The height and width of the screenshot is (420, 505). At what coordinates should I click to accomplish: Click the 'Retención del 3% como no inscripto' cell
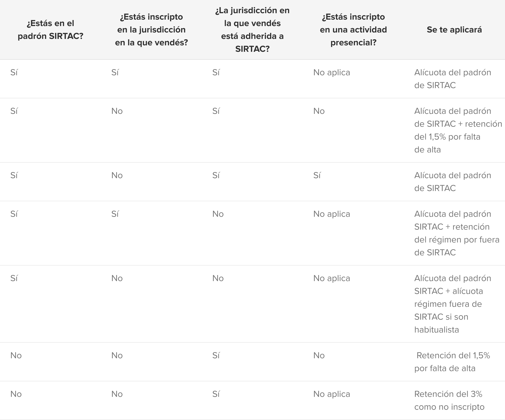tap(449, 401)
